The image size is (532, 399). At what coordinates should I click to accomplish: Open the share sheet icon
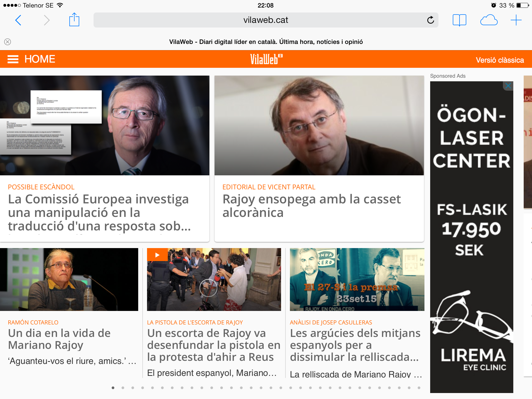pyautogui.click(x=74, y=19)
